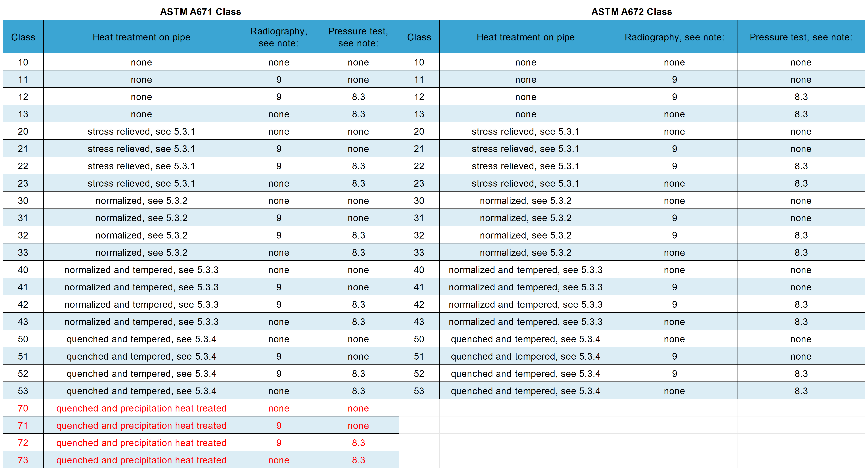Click A672 Heat treatment on pipe header
Viewport: 868px width, 471px height.
click(x=526, y=37)
